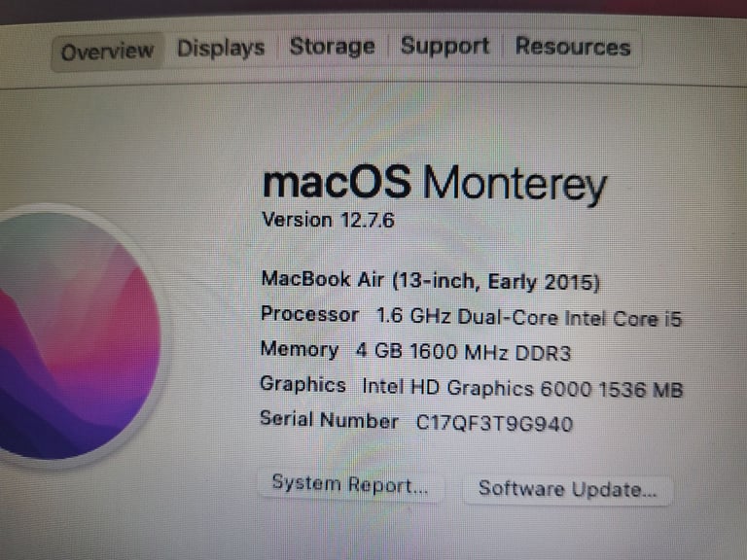The height and width of the screenshot is (560, 747).
Task: Switch to the Overview tab
Action: point(108,52)
